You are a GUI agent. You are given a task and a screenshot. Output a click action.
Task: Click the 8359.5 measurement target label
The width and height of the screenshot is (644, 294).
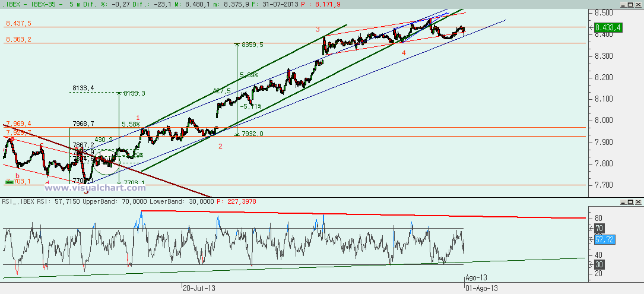tap(253, 45)
